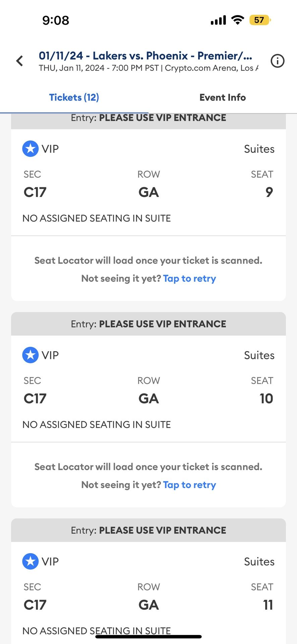Click the VIP star icon on seat 9 ticket
The image size is (297, 644).
(x=30, y=149)
